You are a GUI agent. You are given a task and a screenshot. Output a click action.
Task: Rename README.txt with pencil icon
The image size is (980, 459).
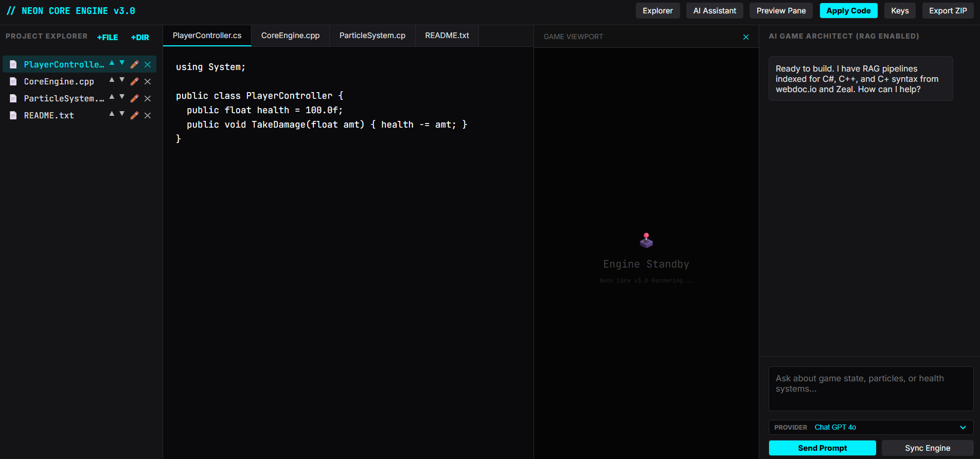pyautogui.click(x=135, y=115)
